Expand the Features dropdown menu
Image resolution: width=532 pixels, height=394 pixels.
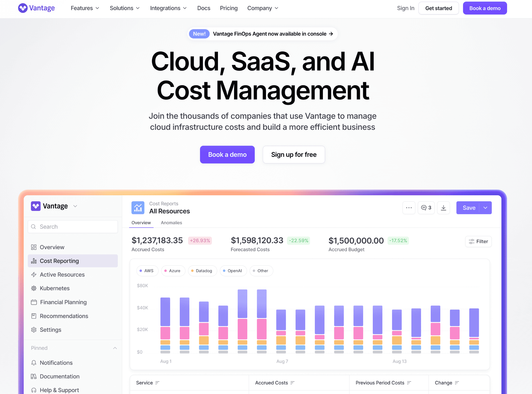coord(85,8)
